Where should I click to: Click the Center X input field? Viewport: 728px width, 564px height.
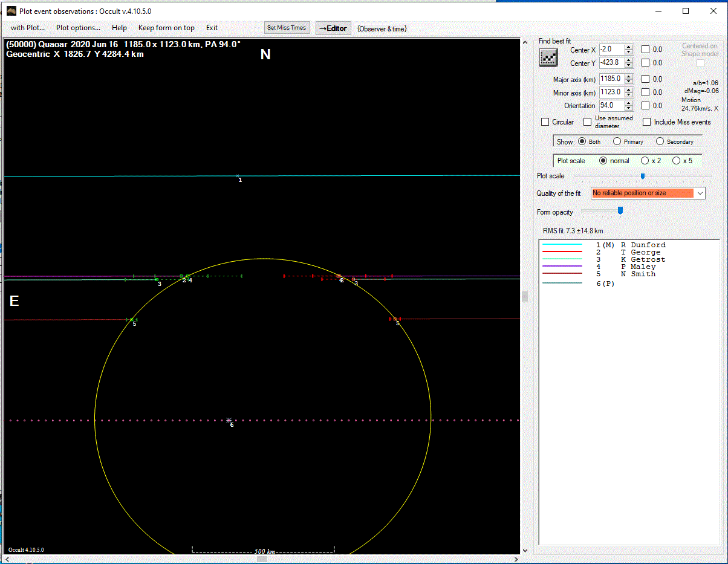611,50
